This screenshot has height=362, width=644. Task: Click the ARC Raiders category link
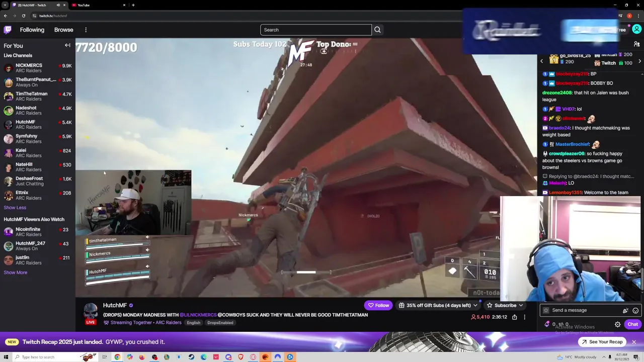pos(168,322)
